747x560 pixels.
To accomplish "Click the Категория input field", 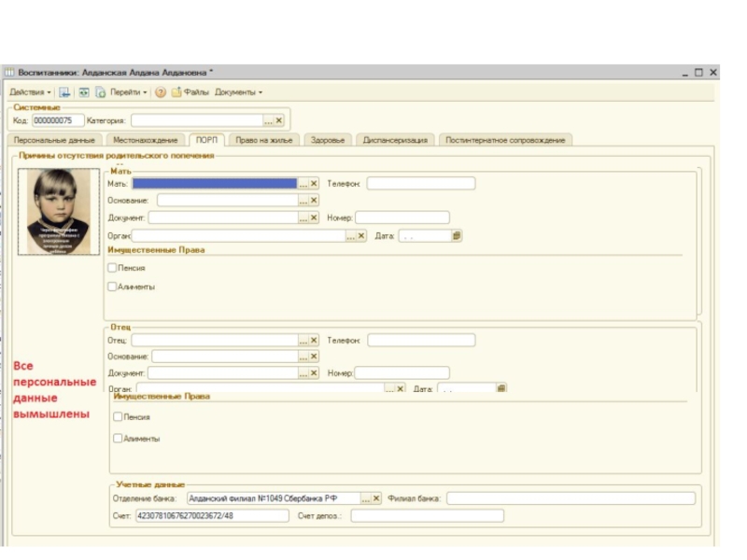I will [197, 121].
